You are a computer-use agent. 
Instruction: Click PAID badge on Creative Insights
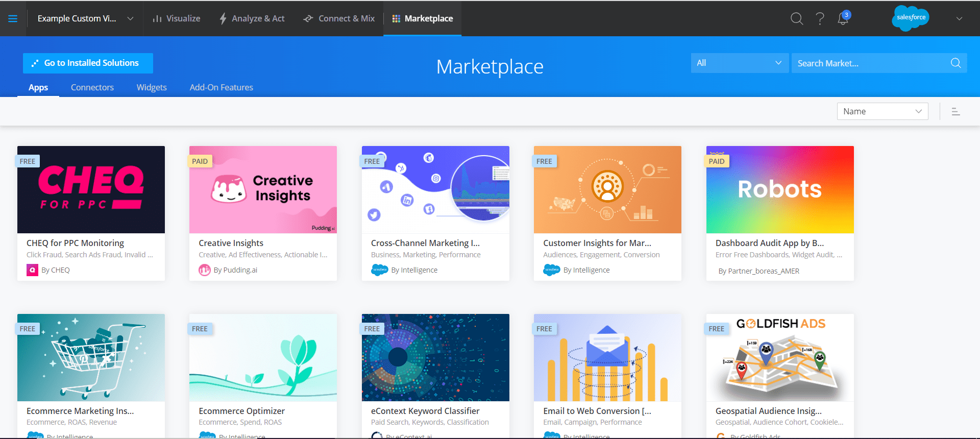(x=200, y=161)
